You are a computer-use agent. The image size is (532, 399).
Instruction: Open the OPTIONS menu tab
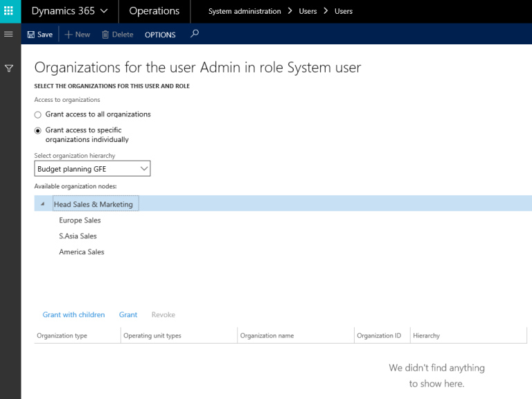[160, 35]
